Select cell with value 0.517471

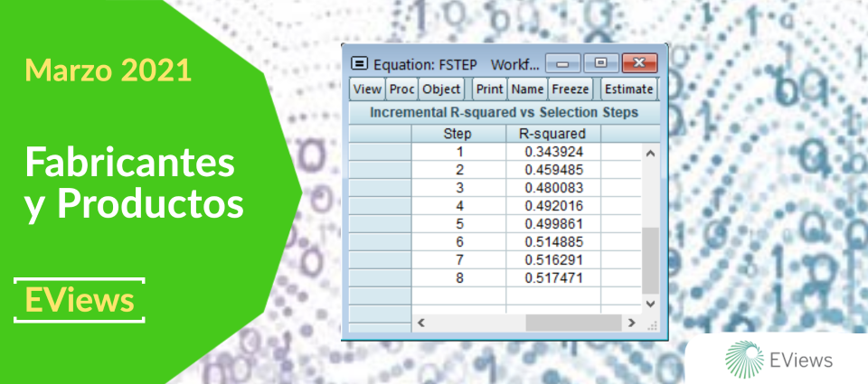click(553, 277)
